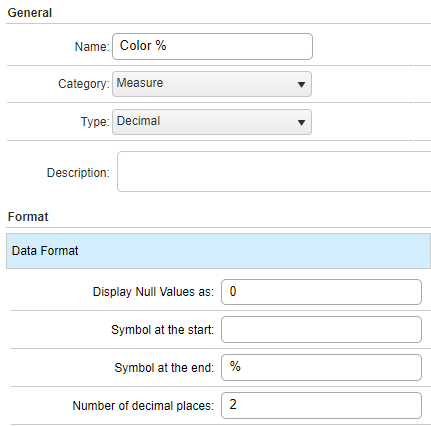431x426 pixels.
Task: Click the Category label text
Action: click(84, 84)
